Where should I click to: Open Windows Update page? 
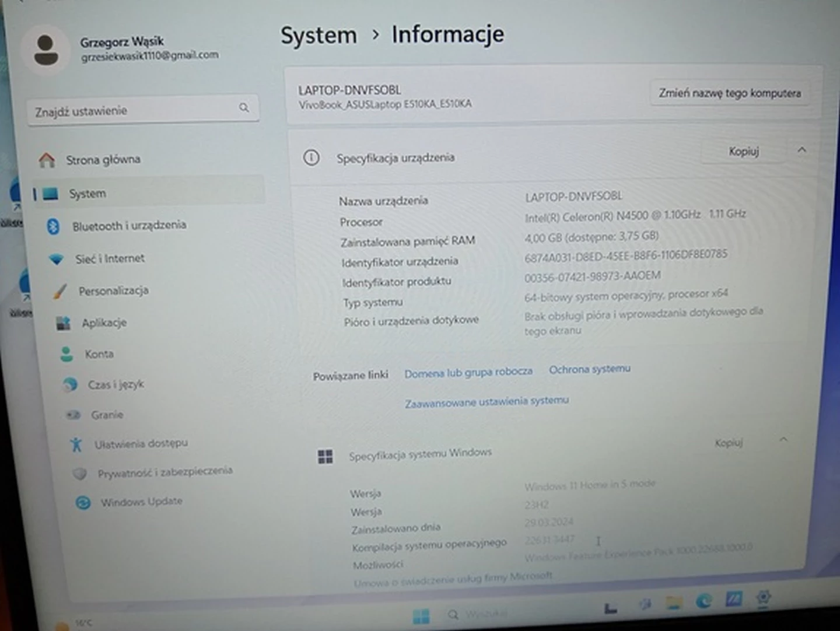(x=141, y=502)
